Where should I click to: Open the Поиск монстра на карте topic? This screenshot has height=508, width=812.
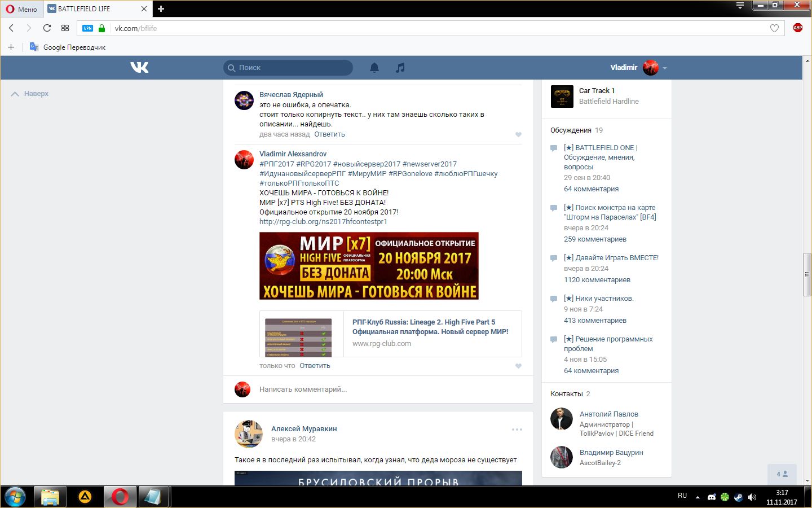coord(610,212)
